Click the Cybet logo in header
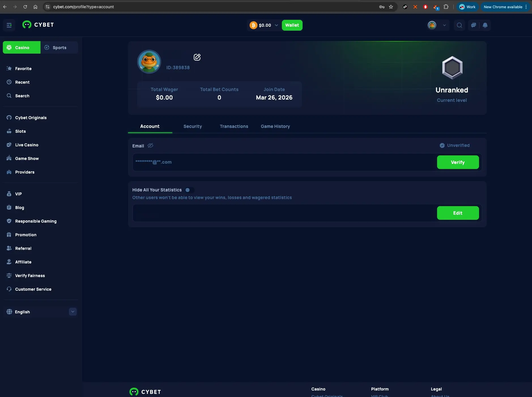 pos(38,25)
